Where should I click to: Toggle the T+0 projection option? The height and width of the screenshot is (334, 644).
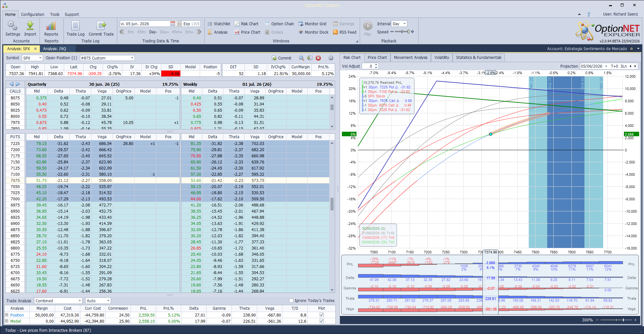point(614,66)
